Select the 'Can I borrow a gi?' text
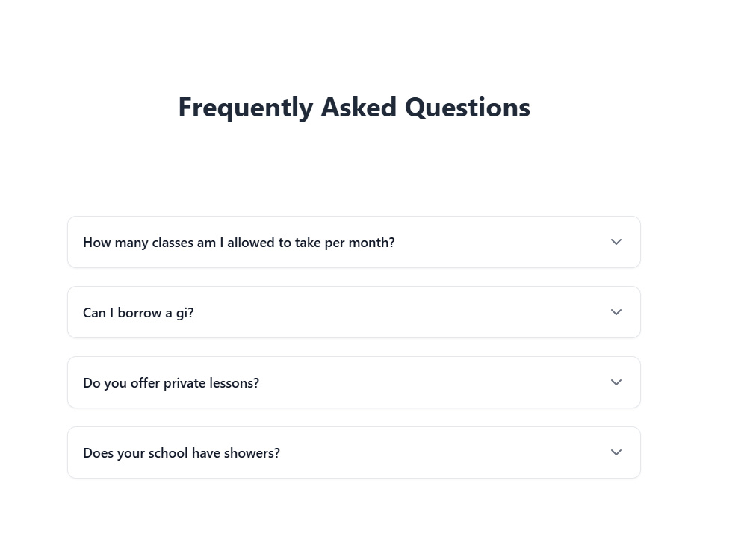 click(138, 313)
